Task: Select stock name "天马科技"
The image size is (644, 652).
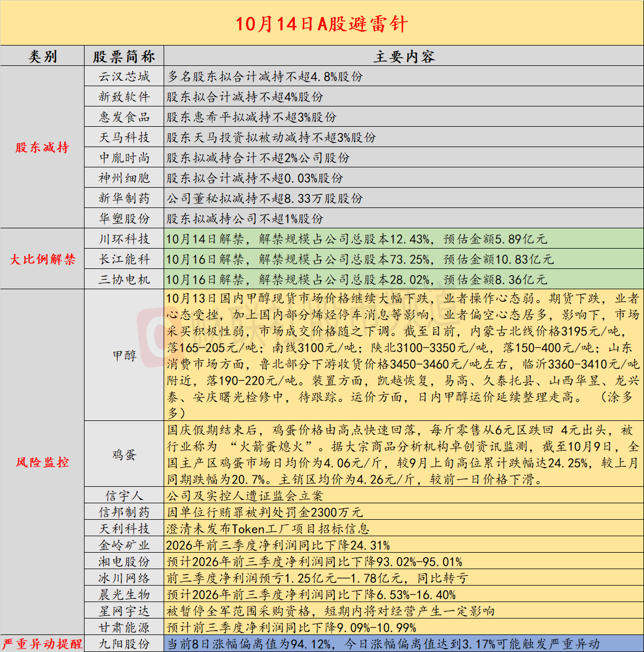Action: (124, 137)
